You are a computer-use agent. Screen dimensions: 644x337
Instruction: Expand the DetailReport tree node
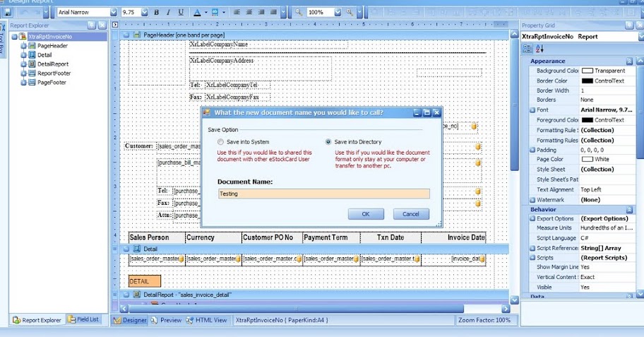[23, 64]
